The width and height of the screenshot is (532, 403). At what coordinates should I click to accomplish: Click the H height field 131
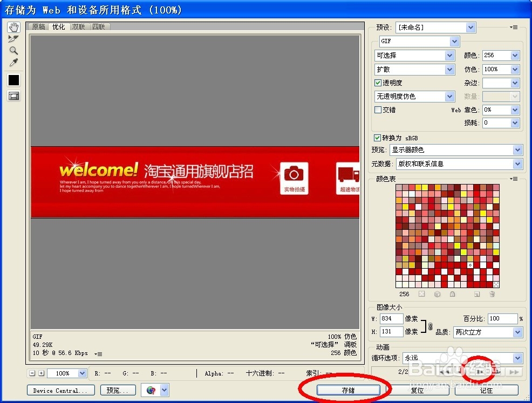392,332
